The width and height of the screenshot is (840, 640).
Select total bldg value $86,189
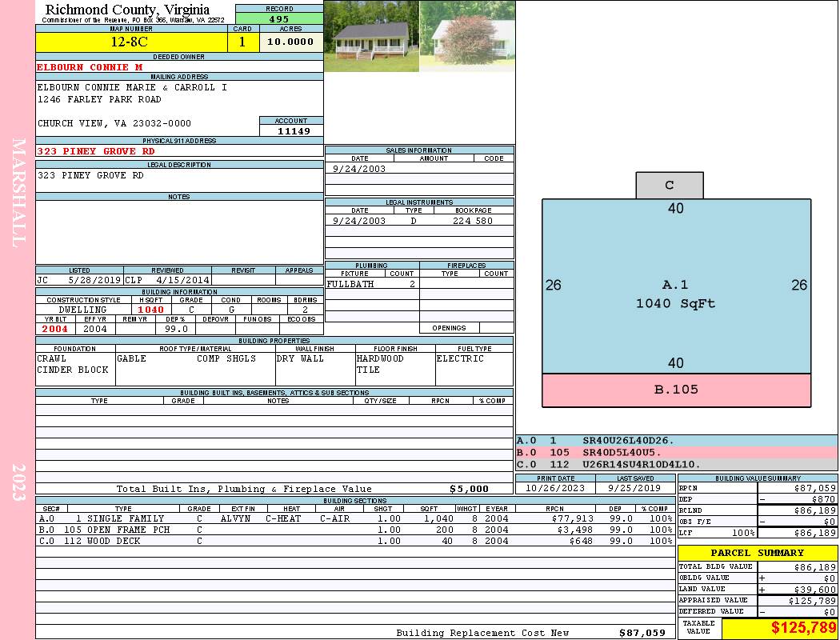(x=815, y=566)
